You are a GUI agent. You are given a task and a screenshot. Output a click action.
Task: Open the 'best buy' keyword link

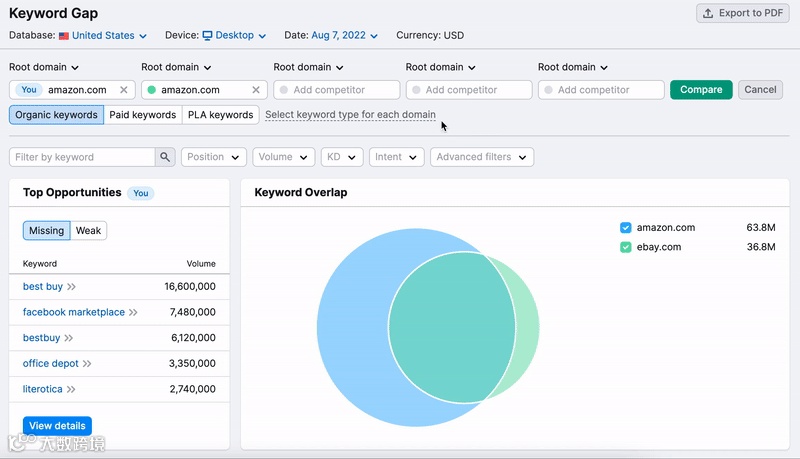click(x=43, y=287)
